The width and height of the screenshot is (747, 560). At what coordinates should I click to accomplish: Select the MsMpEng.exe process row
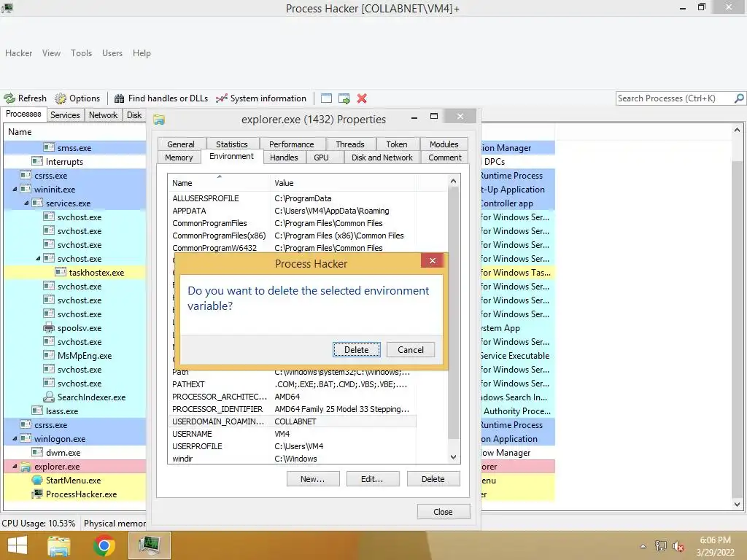point(75,356)
